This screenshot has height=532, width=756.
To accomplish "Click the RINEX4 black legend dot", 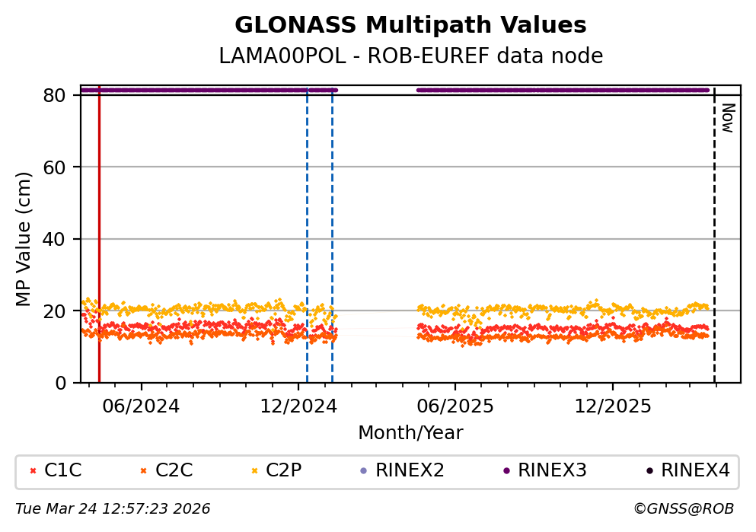I will click(x=649, y=471).
